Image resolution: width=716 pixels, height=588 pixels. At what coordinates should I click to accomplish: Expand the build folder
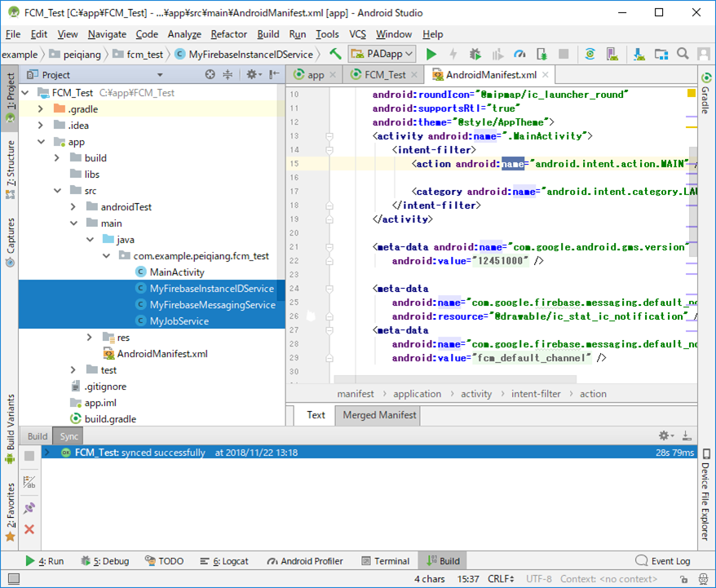[x=57, y=158]
